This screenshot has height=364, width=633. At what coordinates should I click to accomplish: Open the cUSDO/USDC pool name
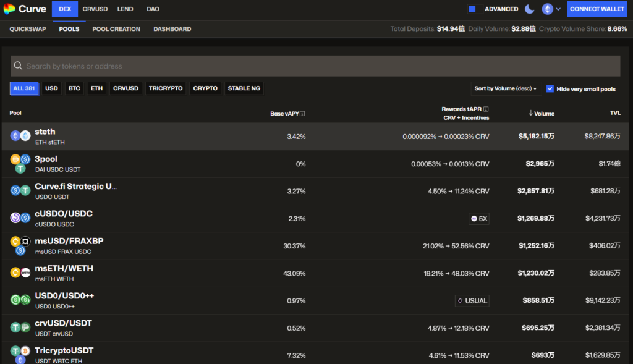coord(64,214)
